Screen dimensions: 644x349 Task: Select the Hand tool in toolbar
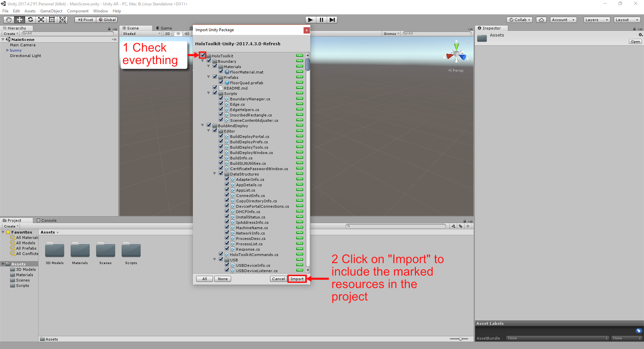(9, 20)
